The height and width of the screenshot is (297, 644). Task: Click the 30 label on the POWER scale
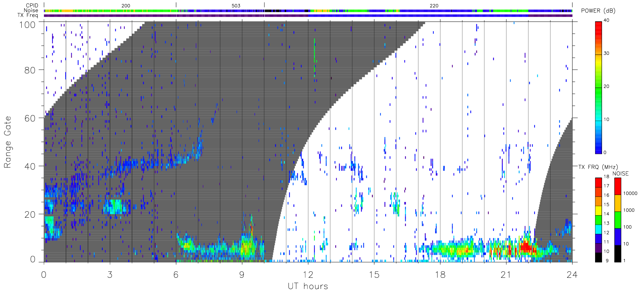tap(606, 53)
